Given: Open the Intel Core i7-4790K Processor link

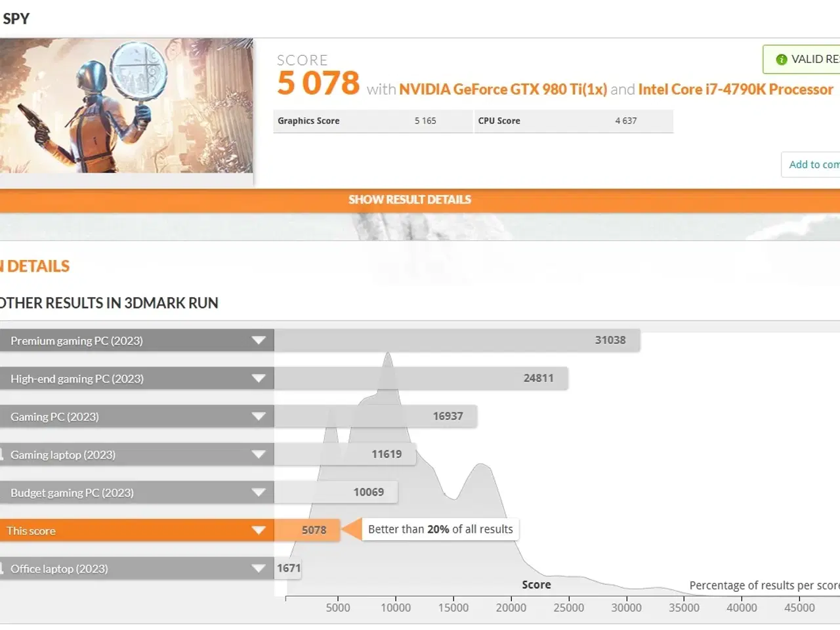Looking at the screenshot, I should pyautogui.click(x=736, y=89).
